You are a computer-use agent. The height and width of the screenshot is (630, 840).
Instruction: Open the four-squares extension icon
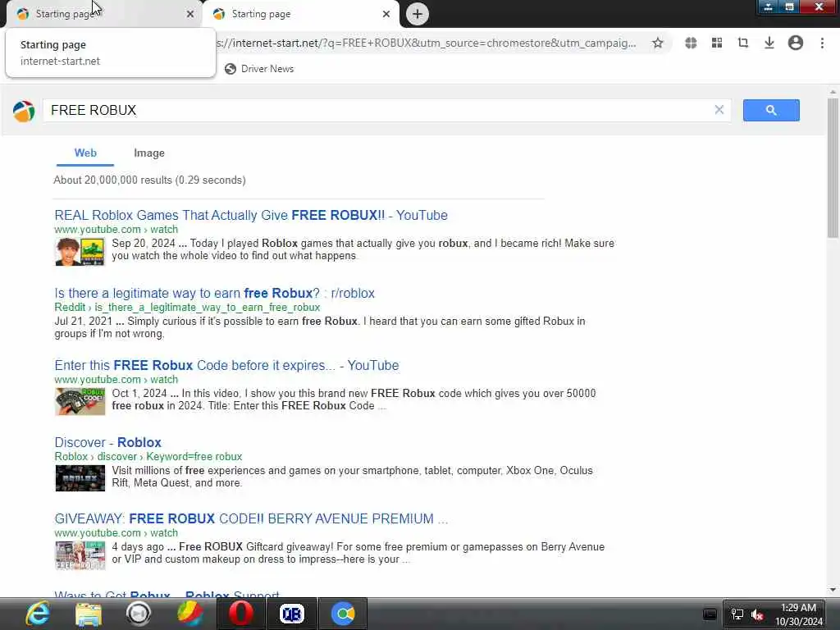click(x=717, y=43)
